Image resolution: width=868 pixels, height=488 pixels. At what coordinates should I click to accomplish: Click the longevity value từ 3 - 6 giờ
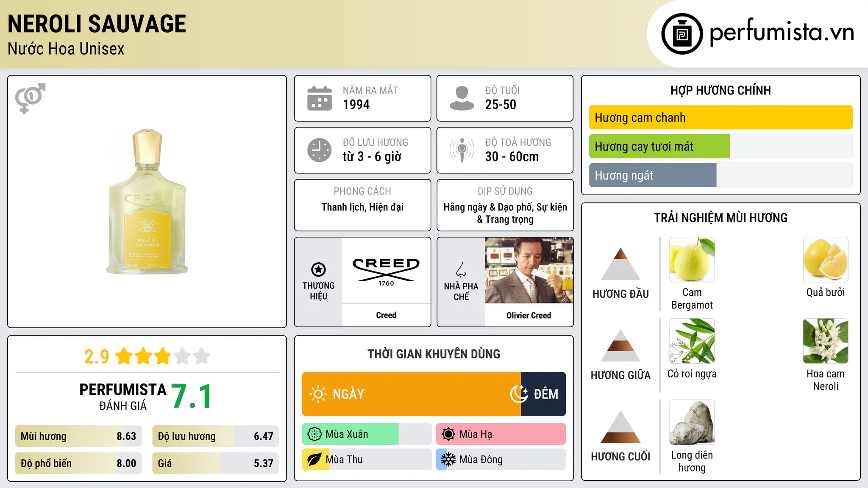click(372, 157)
